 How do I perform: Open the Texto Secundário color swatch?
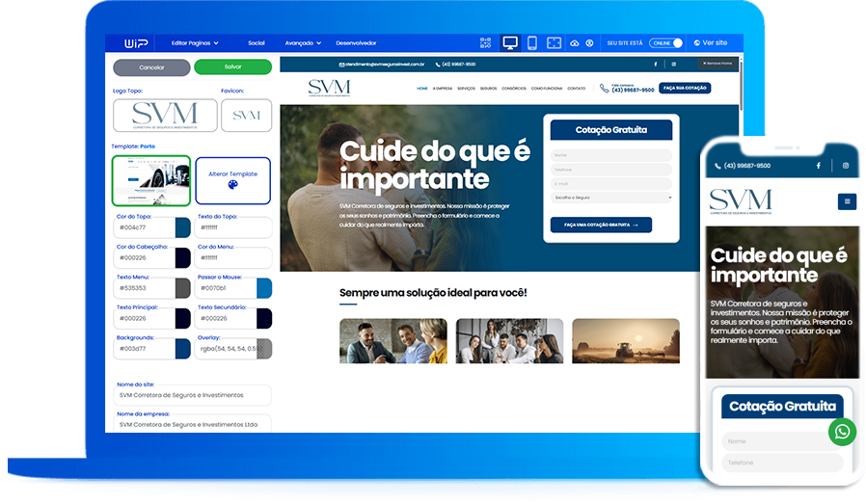click(x=264, y=319)
